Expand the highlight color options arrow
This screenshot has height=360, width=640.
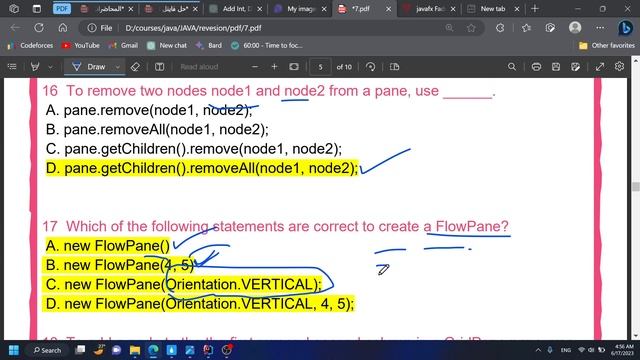click(x=50, y=67)
